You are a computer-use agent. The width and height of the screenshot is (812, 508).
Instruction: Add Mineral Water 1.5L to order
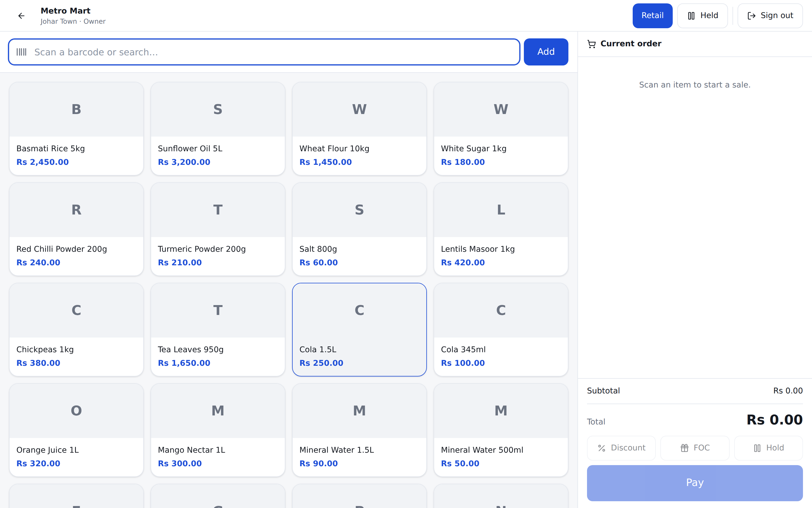coord(359,430)
